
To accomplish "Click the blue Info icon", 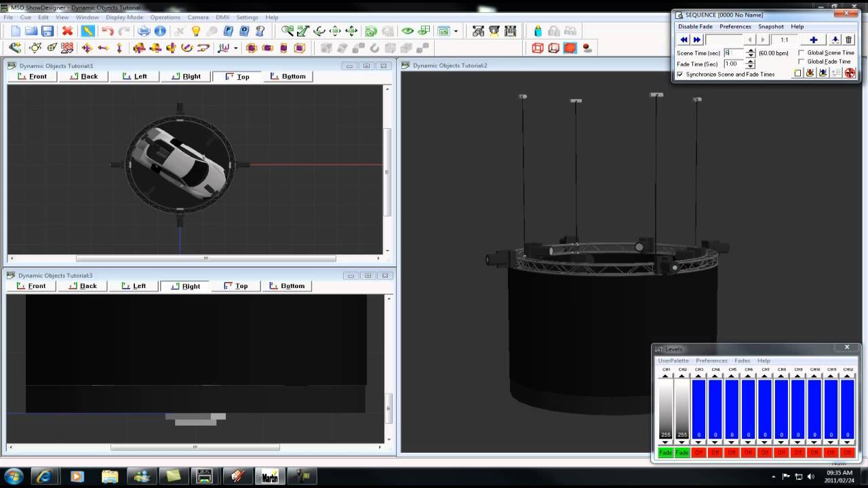I will [x=160, y=31].
